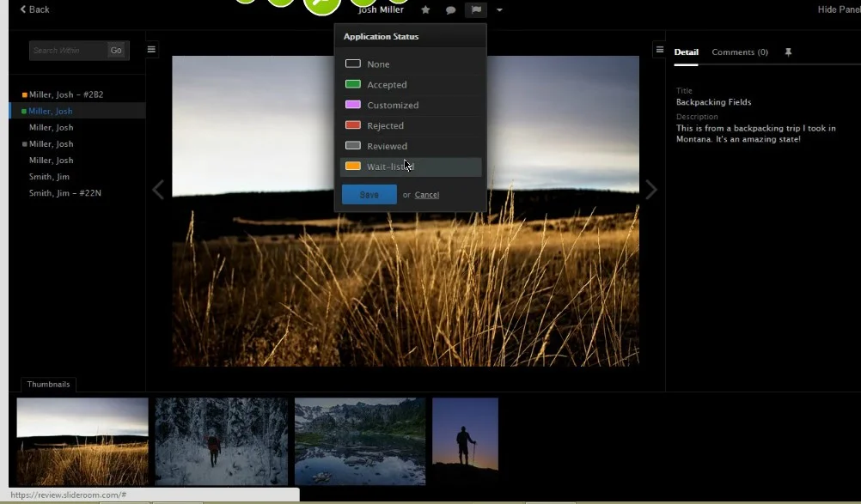Select the Accepted status option
This screenshot has height=504, width=861.
pyautogui.click(x=411, y=84)
